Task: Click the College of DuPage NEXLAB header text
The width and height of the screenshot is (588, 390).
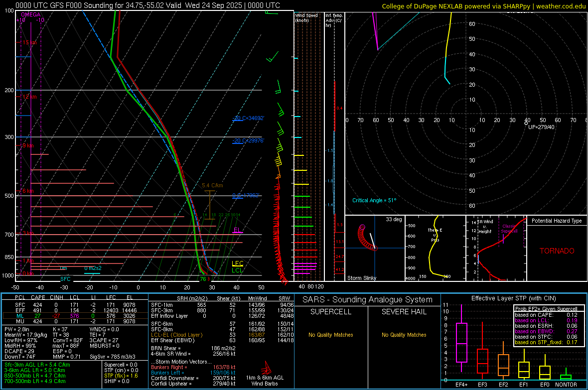Action: coord(483,6)
